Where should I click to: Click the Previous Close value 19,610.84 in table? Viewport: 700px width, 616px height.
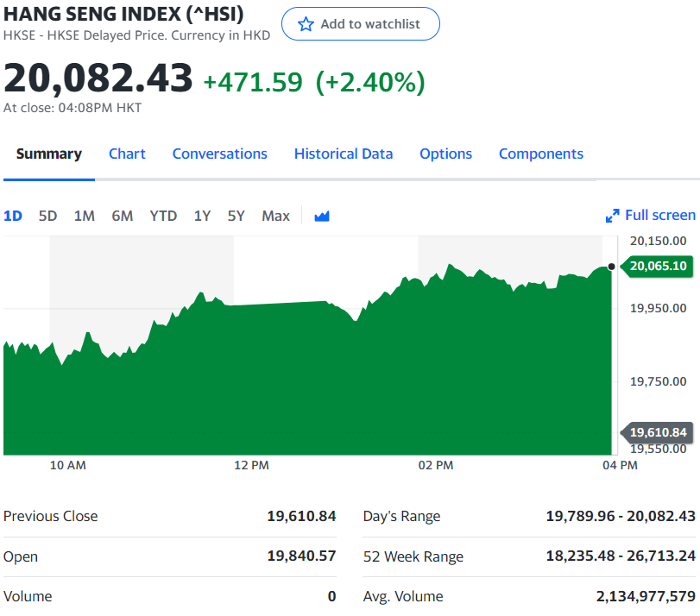[301, 517]
